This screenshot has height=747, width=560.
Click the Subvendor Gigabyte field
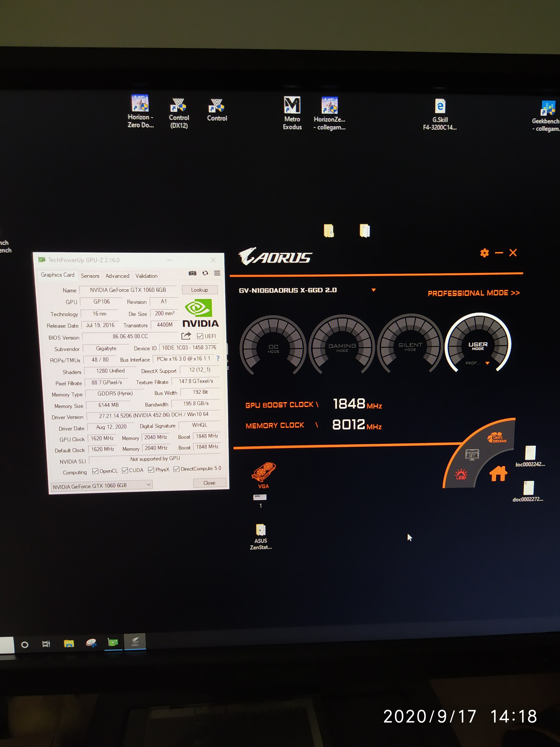tap(106, 348)
